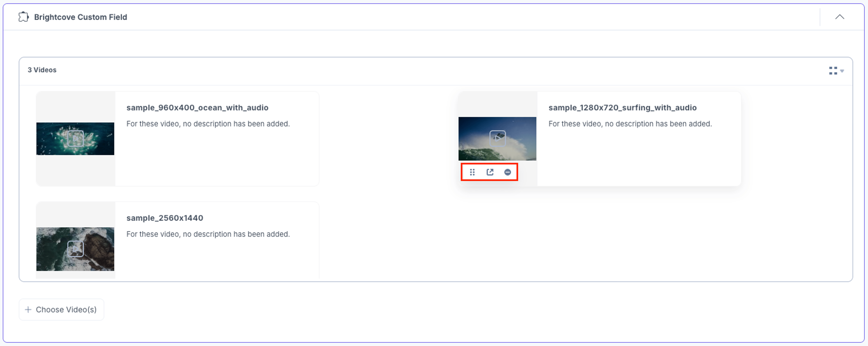Click the sample_2560x1440 video thumbnail
This screenshot has height=346, width=868.
tap(75, 249)
